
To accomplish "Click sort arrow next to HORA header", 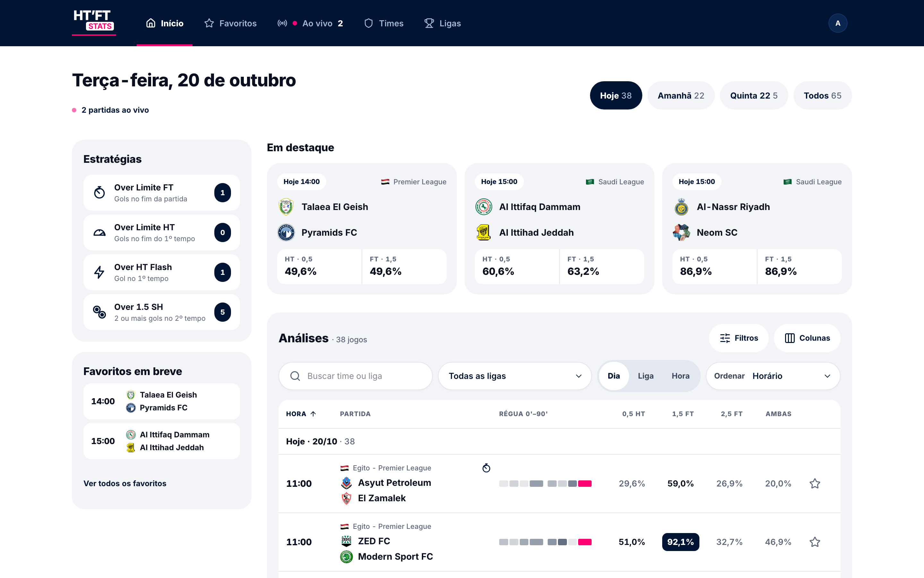I will coord(313,414).
